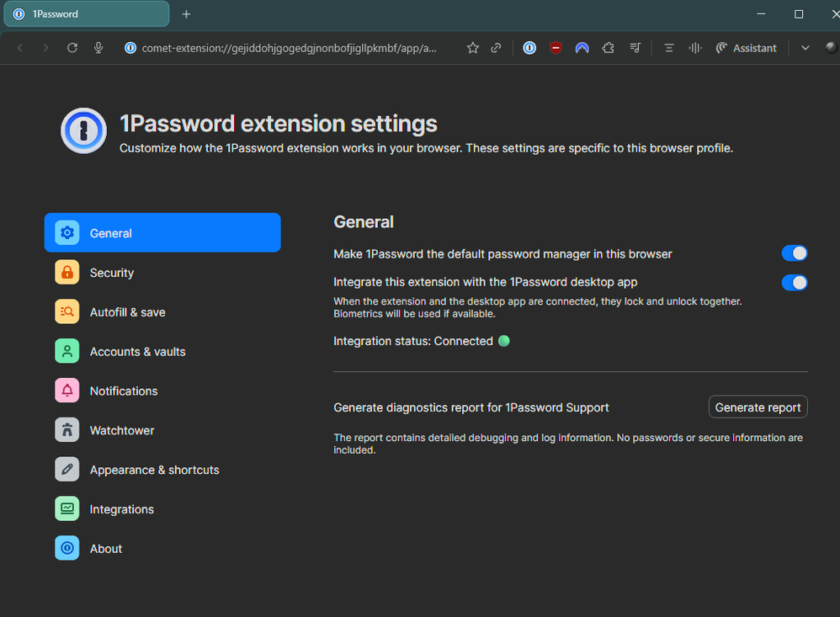Open the Comet Assistant panel
Viewport: 840px width, 617px height.
(746, 48)
